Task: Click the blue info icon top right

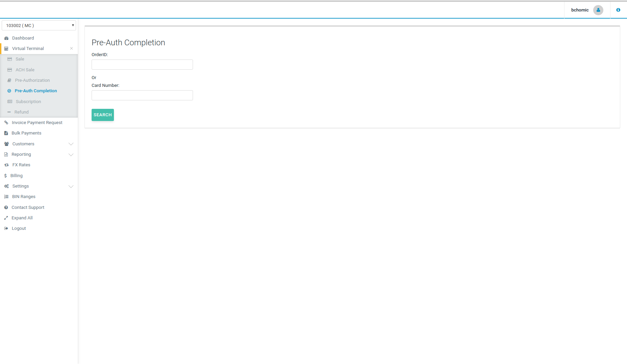Action: [x=618, y=10]
